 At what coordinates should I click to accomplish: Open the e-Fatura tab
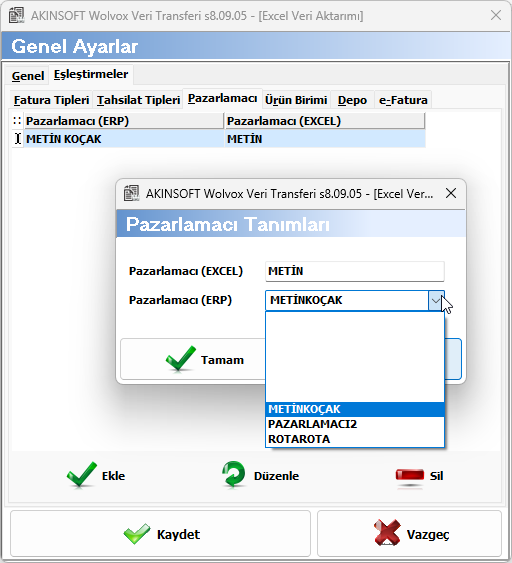pos(403,100)
